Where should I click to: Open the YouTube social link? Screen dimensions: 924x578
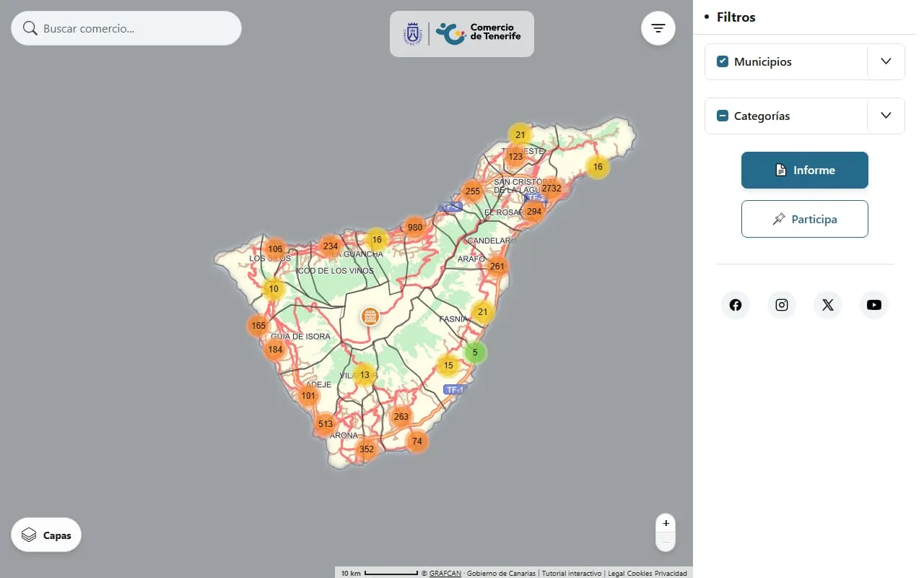874,305
